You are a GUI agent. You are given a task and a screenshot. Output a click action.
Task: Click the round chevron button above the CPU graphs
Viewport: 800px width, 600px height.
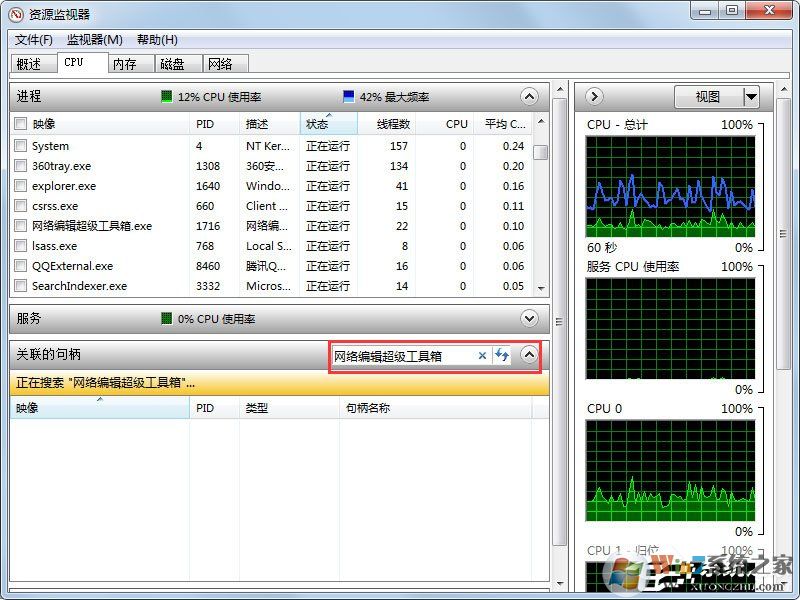(593, 96)
